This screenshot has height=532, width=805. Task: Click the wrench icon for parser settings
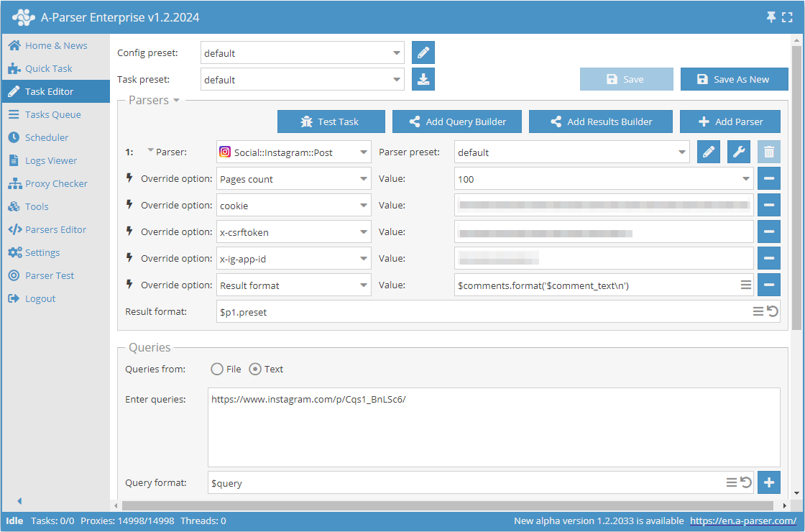[x=739, y=152]
